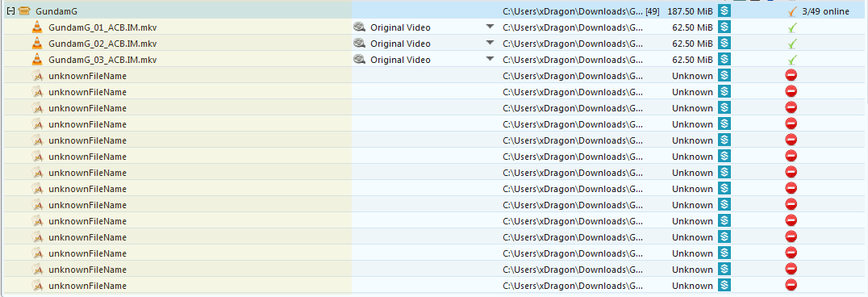This screenshot has width=868, height=297.
Task: Click the 3/49 online status text
Action: 833,11
